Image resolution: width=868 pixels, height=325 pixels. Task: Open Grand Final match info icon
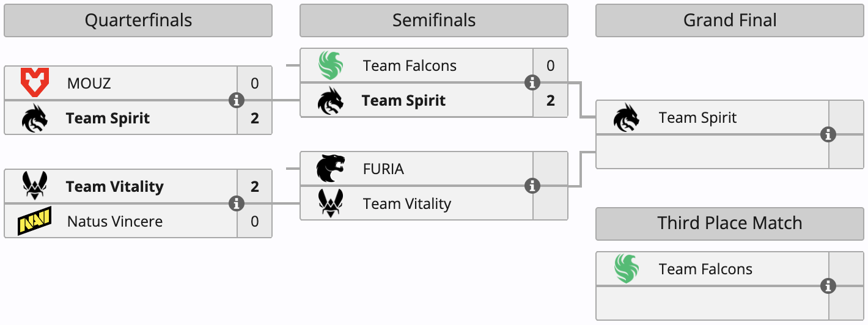[x=828, y=134]
